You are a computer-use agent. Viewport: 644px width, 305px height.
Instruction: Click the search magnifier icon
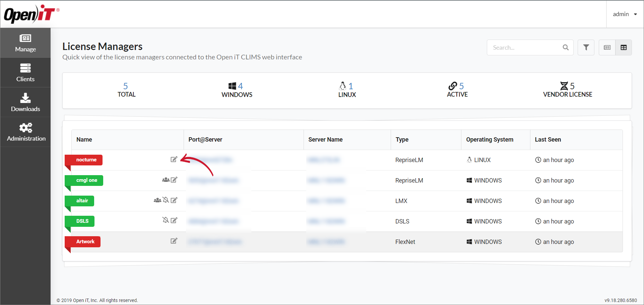pos(566,47)
